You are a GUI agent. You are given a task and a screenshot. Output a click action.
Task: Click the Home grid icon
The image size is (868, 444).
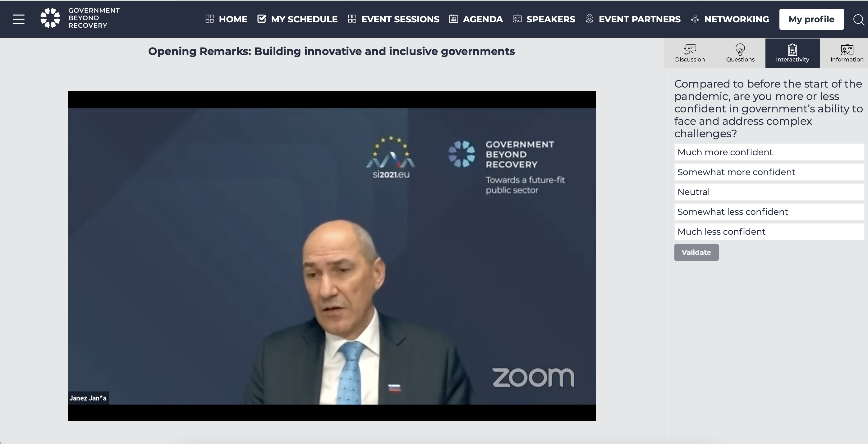[x=209, y=19]
